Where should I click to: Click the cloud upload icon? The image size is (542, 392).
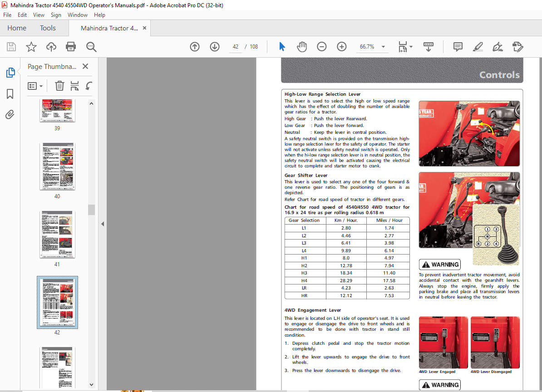pyautogui.click(x=51, y=47)
